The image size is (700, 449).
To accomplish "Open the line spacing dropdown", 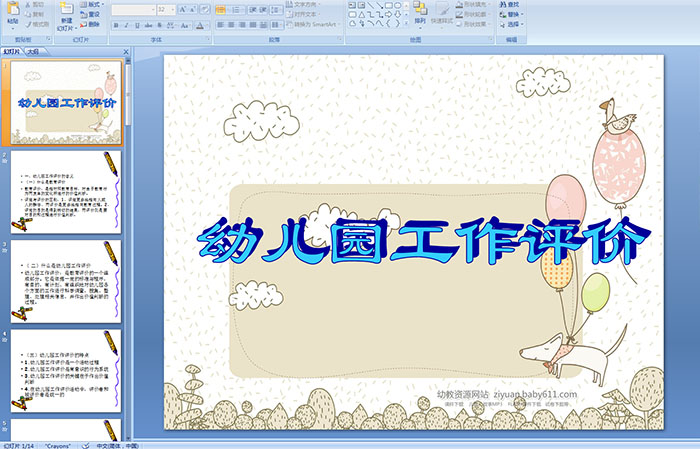I will tap(276, 10).
